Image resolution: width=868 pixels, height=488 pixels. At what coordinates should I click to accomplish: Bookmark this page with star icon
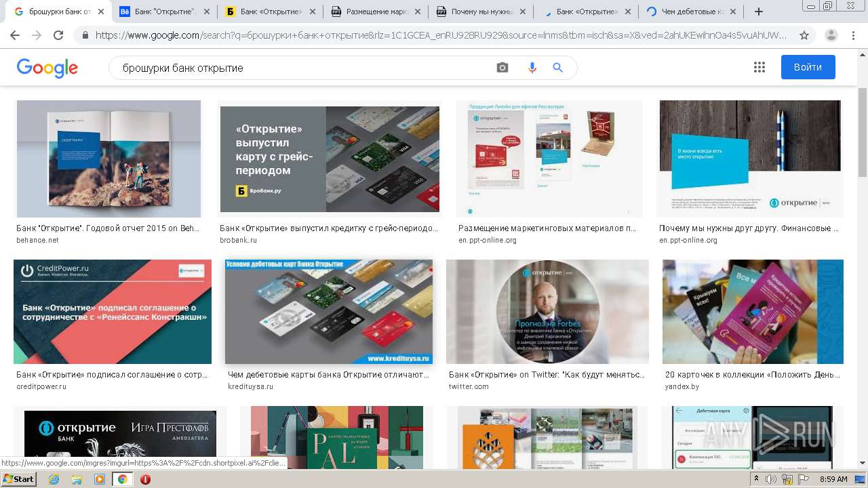[804, 35]
